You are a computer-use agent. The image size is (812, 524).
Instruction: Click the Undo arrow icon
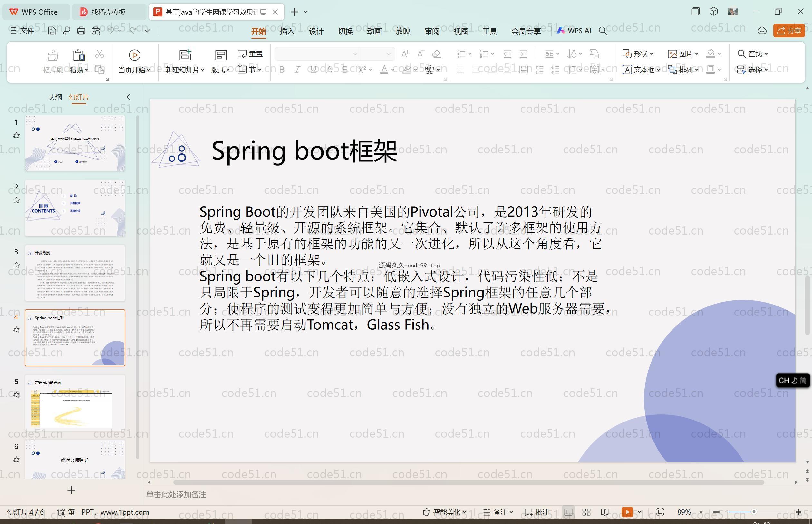click(x=111, y=31)
